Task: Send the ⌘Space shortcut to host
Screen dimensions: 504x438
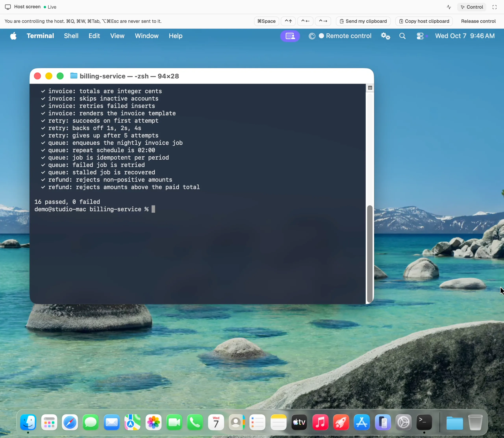Action: coord(266,21)
